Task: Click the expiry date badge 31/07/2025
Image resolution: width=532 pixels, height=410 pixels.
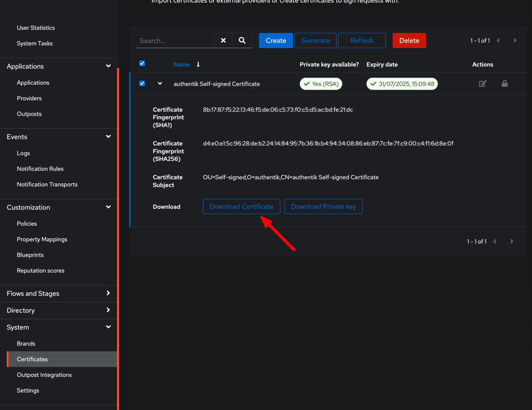Action: pos(402,84)
